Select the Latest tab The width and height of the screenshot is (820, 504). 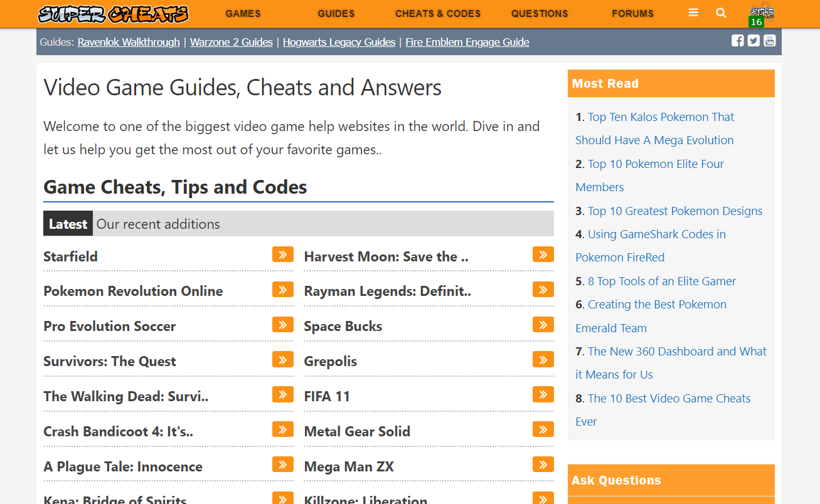pyautogui.click(x=68, y=224)
